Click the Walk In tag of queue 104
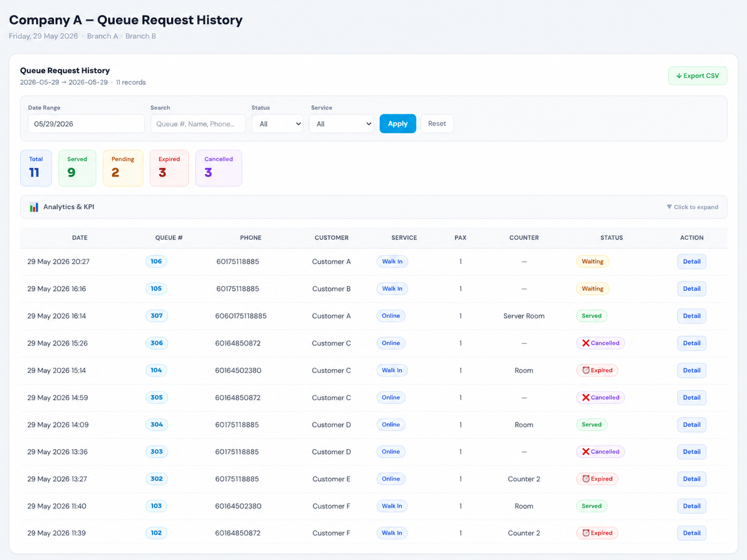747x560 pixels. [x=392, y=370]
